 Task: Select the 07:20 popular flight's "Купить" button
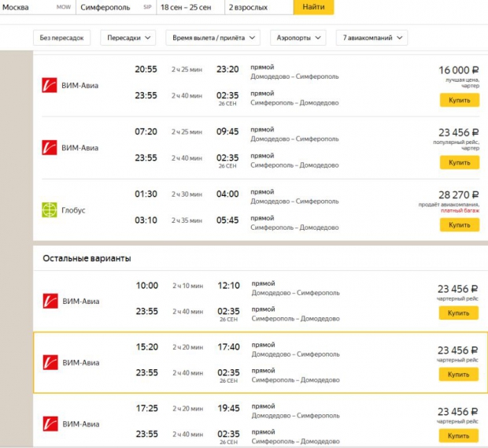459,162
